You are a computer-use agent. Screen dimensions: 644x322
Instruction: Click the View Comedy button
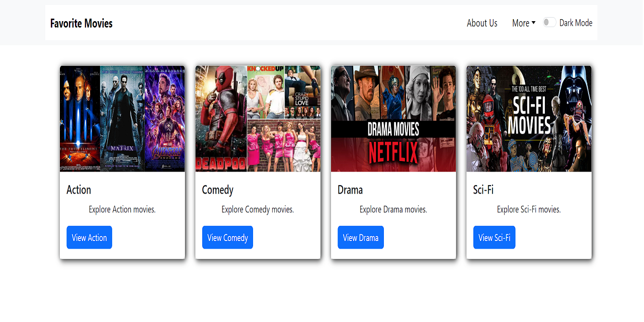[x=227, y=237]
